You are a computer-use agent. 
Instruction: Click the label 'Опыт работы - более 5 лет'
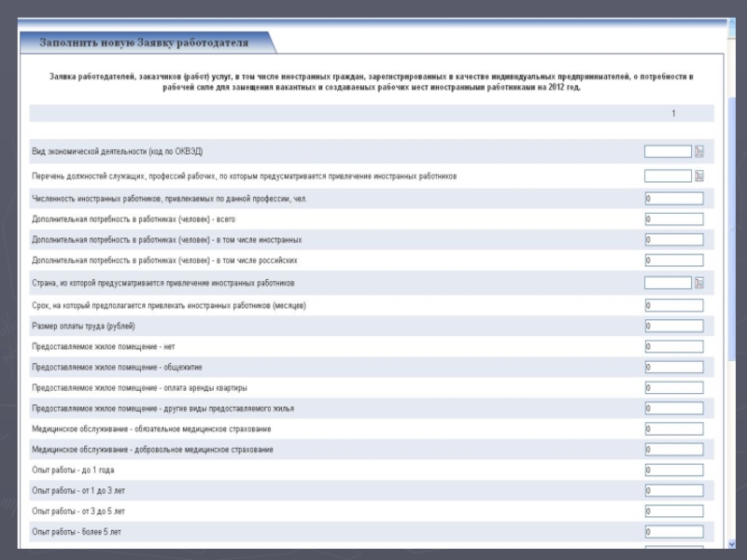click(x=77, y=532)
